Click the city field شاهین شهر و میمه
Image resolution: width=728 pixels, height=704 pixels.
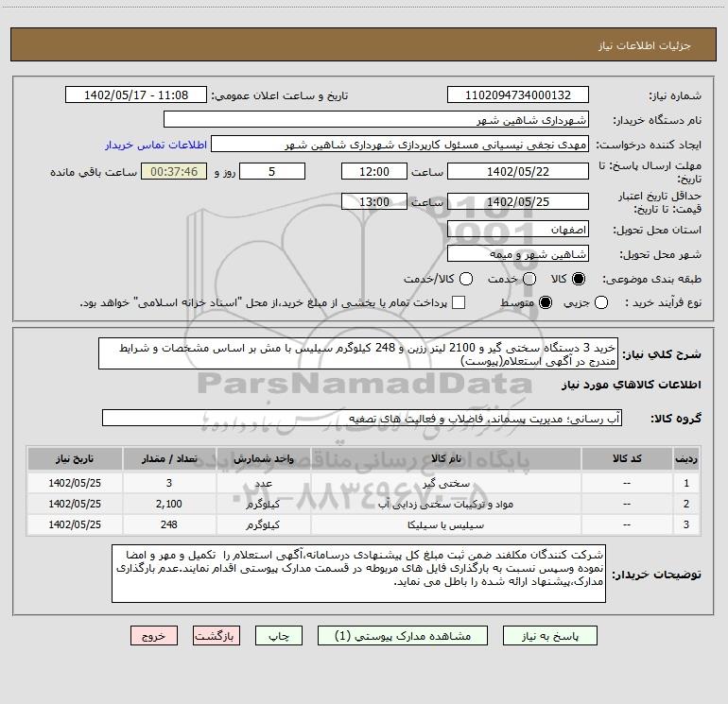click(x=518, y=254)
